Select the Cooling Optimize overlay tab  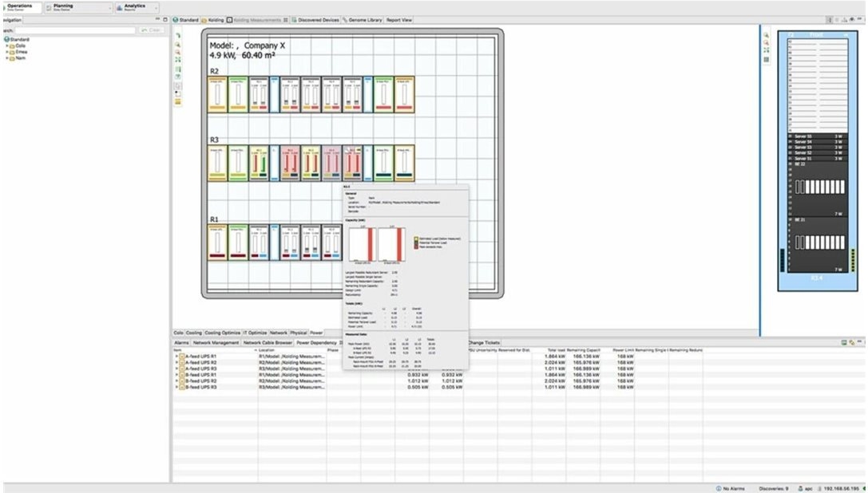click(222, 333)
